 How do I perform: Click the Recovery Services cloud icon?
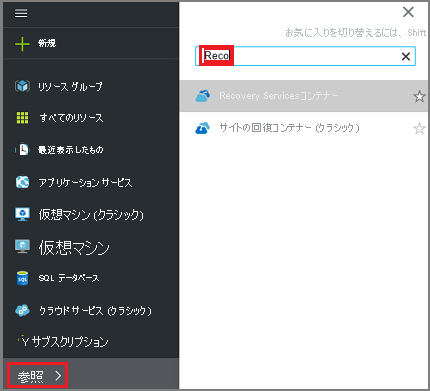click(x=203, y=96)
